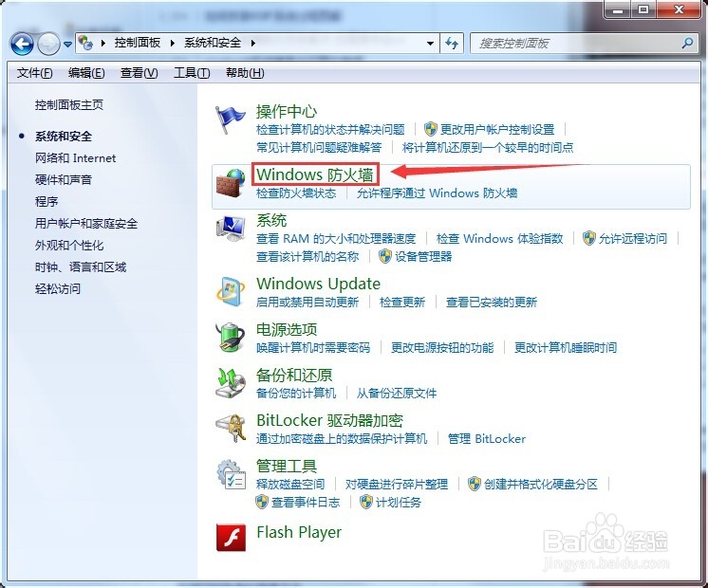Expand the address bar history dropdown arrow
Screen dimensions: 708x588
pyautogui.click(x=430, y=44)
